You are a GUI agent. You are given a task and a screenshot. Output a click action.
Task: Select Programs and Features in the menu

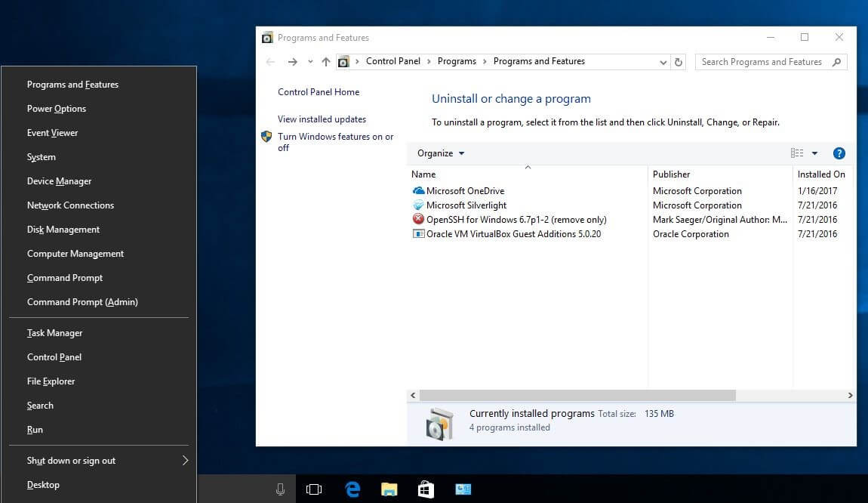(x=72, y=84)
